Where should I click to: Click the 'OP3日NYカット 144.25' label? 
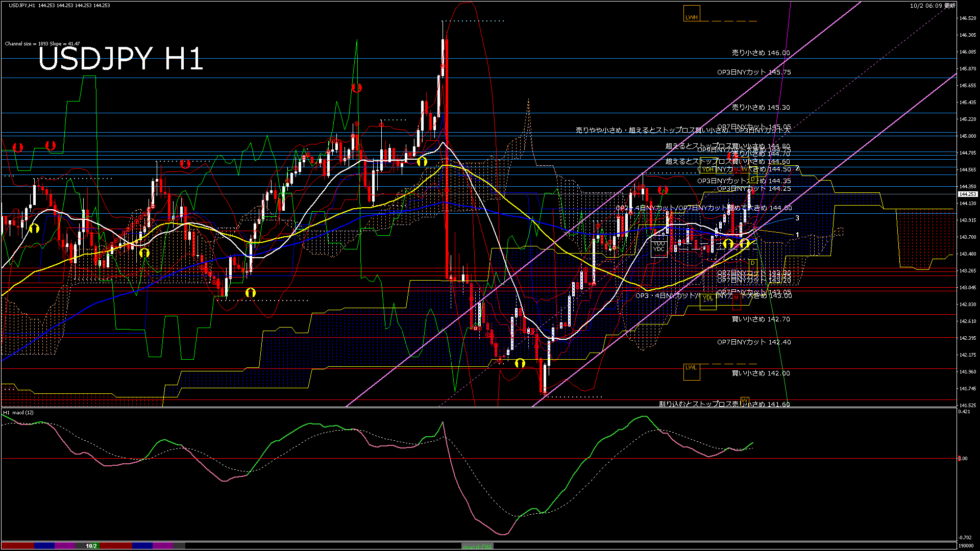[x=754, y=188]
